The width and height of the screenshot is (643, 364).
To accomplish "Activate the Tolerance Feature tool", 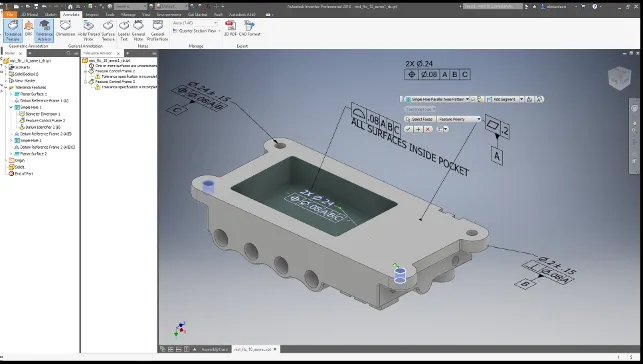I will pos(13,31).
